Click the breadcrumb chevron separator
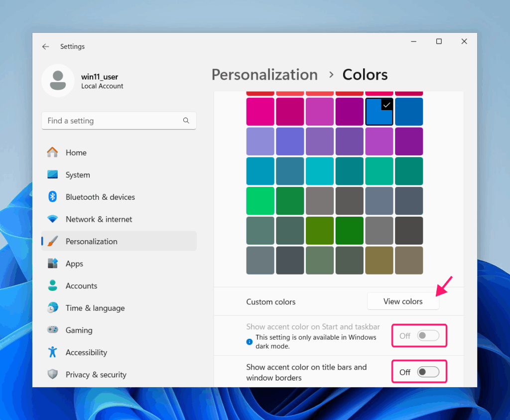 331,75
